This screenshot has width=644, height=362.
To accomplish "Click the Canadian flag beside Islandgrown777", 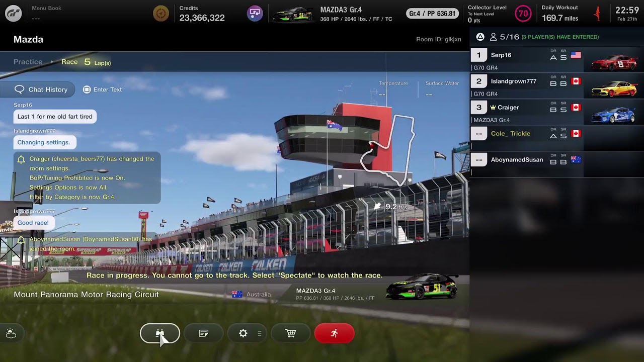I will pos(576,81).
